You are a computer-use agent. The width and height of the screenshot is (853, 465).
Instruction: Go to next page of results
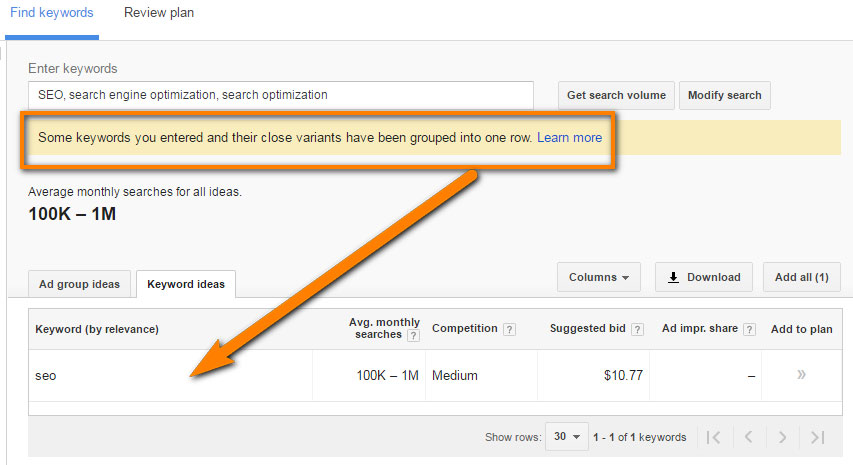click(x=782, y=437)
